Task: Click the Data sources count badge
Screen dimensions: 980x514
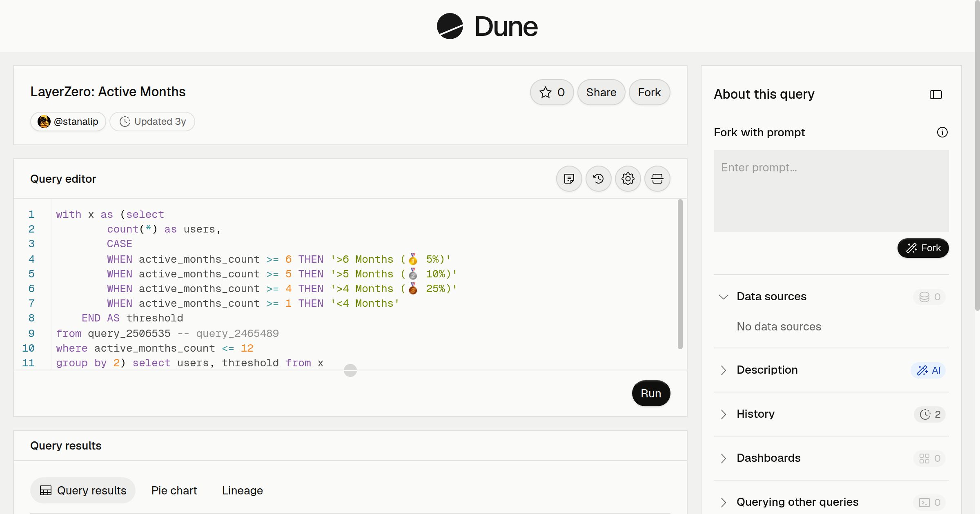Action: pos(929,297)
